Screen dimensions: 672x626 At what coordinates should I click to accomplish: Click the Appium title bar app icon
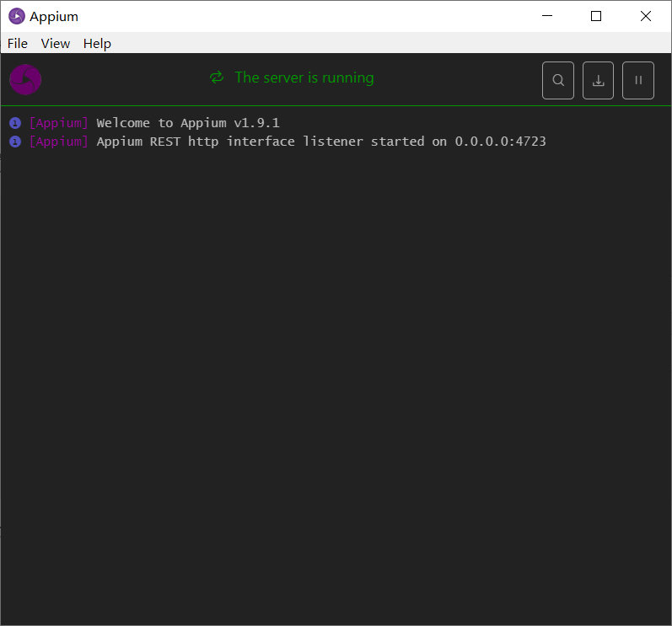tap(17, 16)
